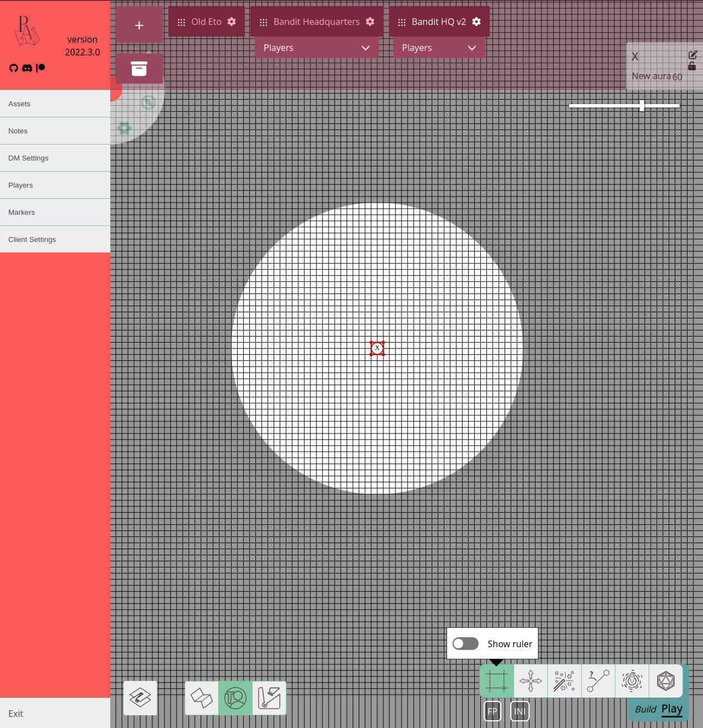Open the Assets menu item
Image resolution: width=703 pixels, height=728 pixels.
[x=55, y=104]
